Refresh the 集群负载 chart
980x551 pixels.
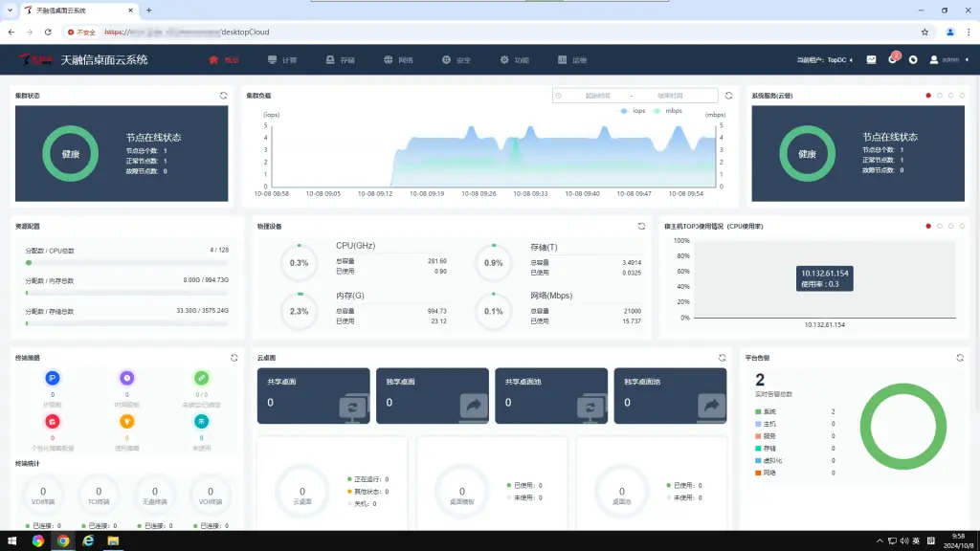(728, 96)
